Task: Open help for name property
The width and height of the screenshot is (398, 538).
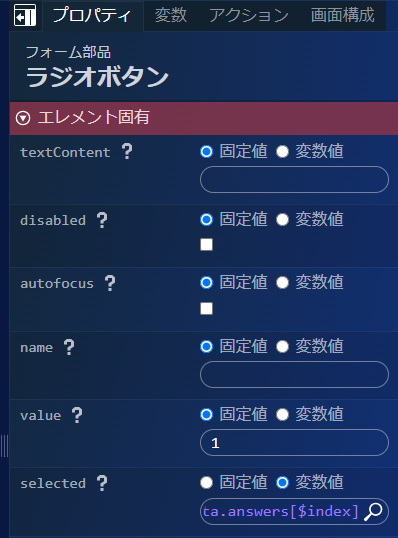Action: coord(69,347)
